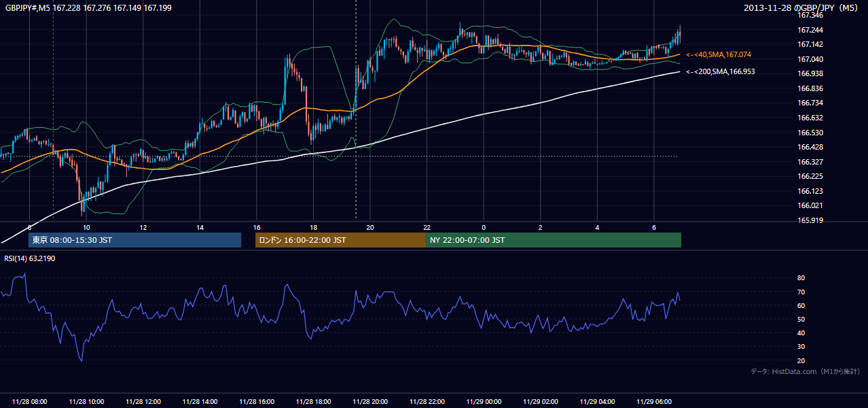Click the 11/29 06:00 date label
Screen dimensions: 868x408
[x=654, y=402]
